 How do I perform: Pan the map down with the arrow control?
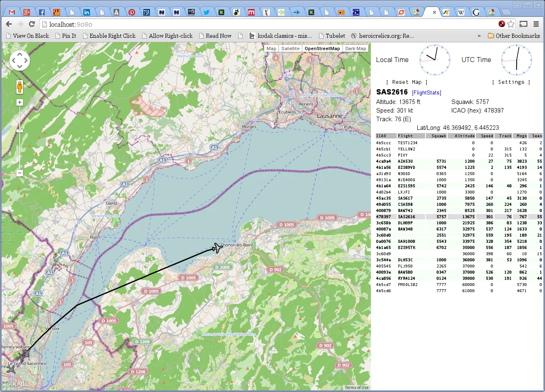(x=20, y=67)
